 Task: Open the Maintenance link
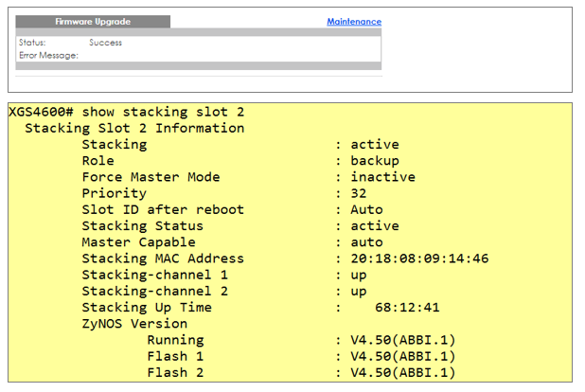(x=353, y=22)
